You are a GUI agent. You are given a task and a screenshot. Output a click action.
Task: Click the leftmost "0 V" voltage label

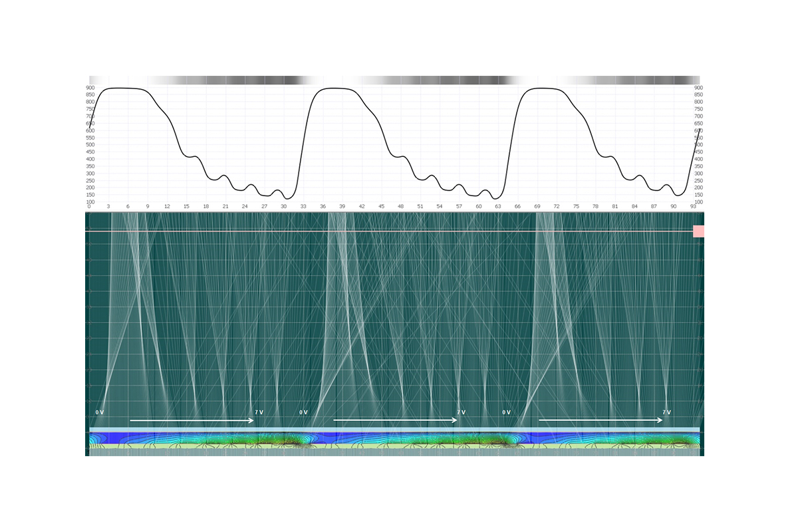tap(100, 412)
